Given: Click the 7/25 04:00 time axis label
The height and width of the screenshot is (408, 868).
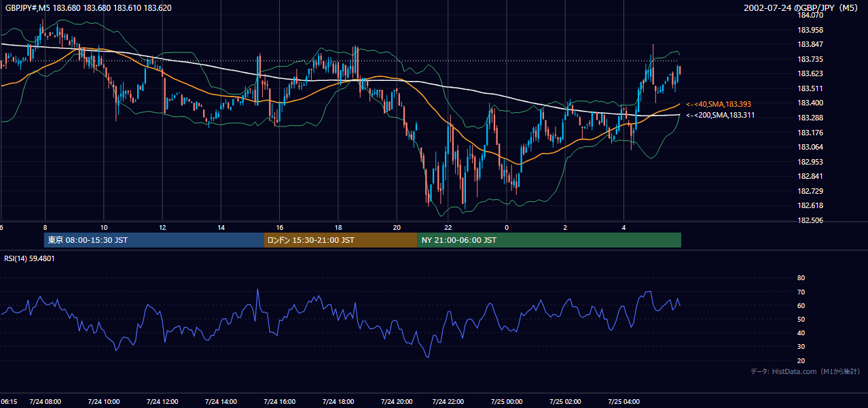Looking at the screenshot, I should (625, 402).
